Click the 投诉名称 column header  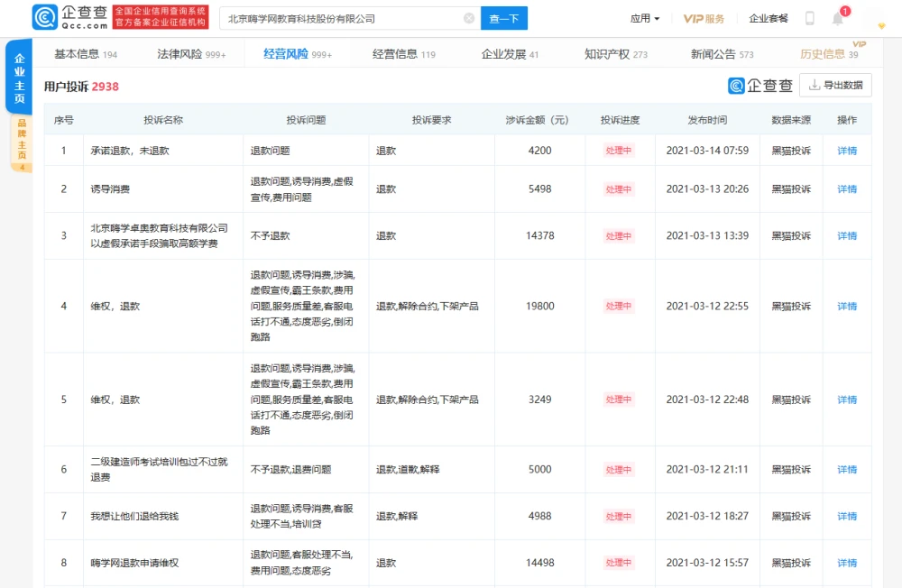(x=163, y=120)
